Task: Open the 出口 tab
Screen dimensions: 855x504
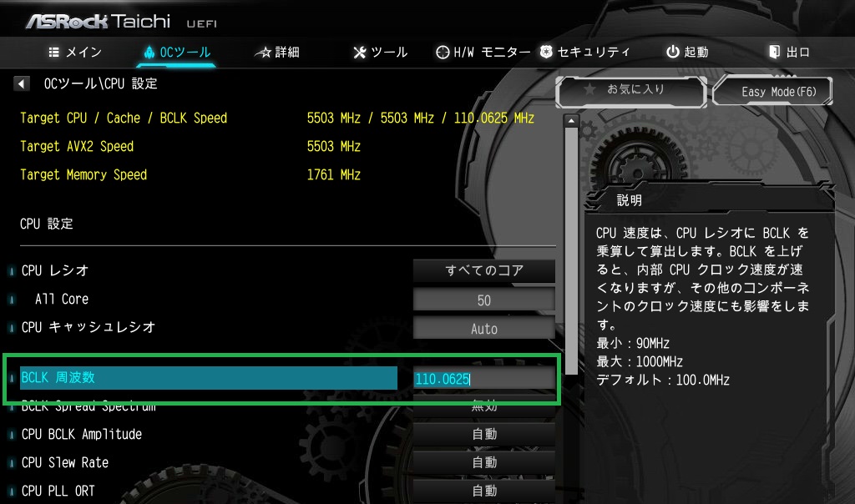Action: click(789, 53)
